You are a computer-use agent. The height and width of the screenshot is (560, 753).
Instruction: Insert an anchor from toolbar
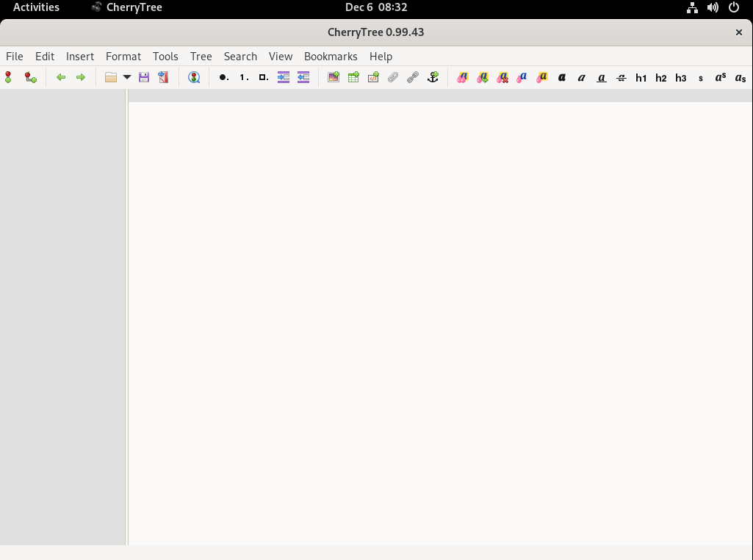coord(433,77)
